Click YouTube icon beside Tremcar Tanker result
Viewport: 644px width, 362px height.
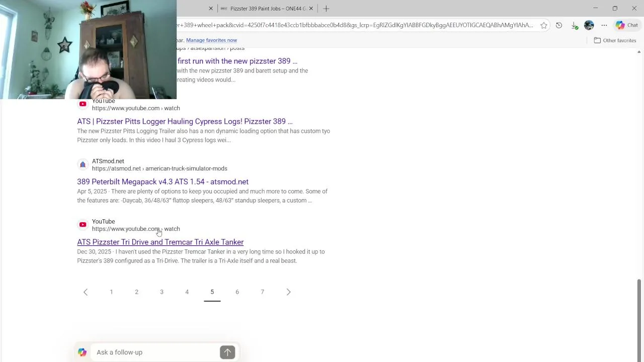83,225
